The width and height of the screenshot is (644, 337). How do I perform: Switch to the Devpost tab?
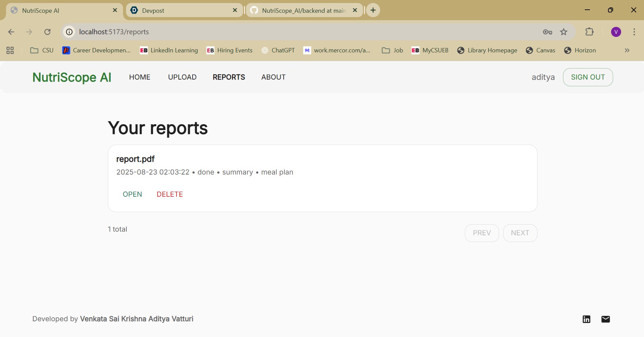pos(184,10)
